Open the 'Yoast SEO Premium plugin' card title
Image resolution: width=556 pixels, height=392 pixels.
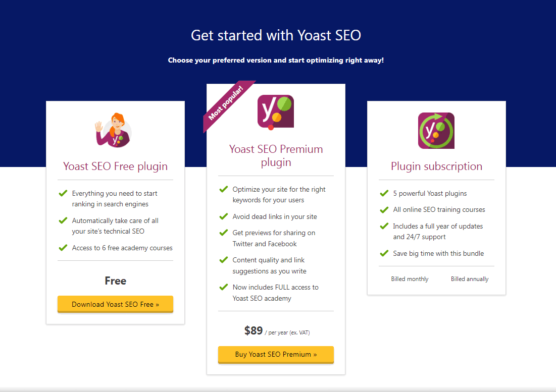coord(276,155)
